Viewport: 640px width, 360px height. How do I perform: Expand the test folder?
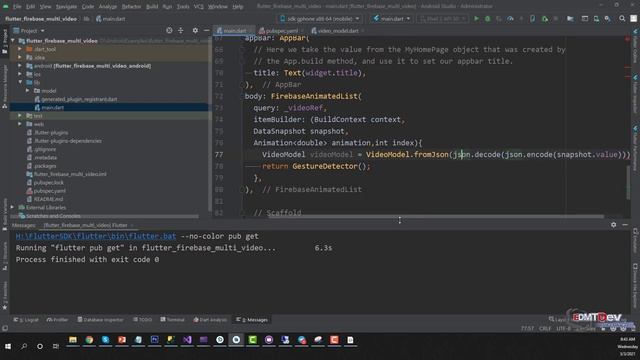pos(20,116)
